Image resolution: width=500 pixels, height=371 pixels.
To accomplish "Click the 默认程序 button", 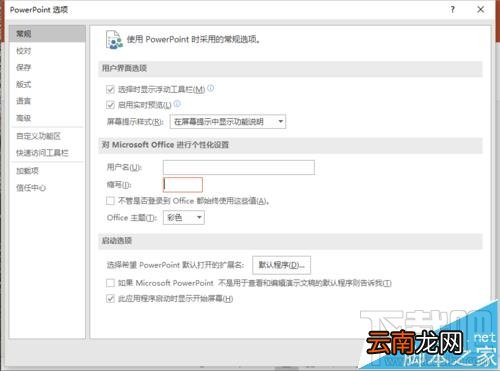I will coord(282,265).
